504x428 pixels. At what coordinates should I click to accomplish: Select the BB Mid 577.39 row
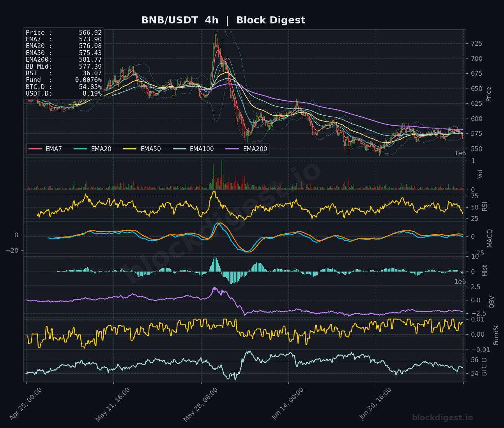64,67
